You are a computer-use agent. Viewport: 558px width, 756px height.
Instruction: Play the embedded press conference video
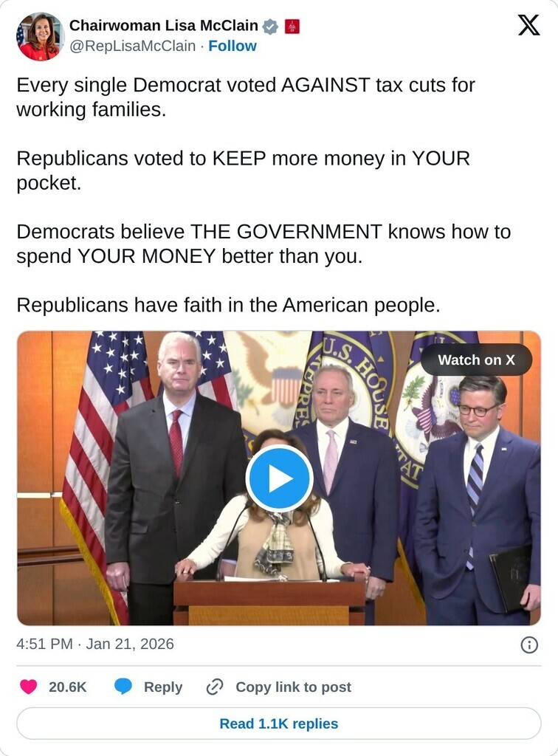279,478
